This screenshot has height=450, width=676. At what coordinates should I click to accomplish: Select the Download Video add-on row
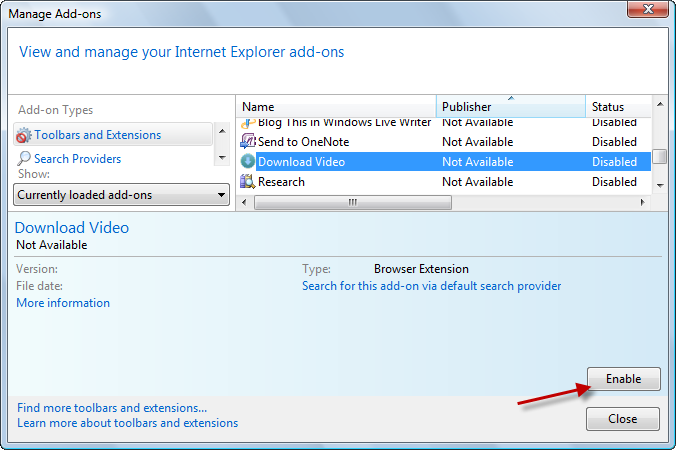point(444,162)
